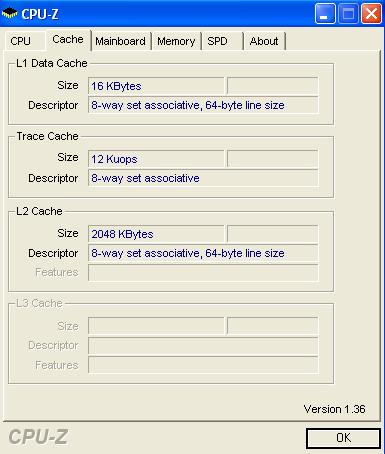
Task: Switch to the SPD tab
Action: coord(223,41)
